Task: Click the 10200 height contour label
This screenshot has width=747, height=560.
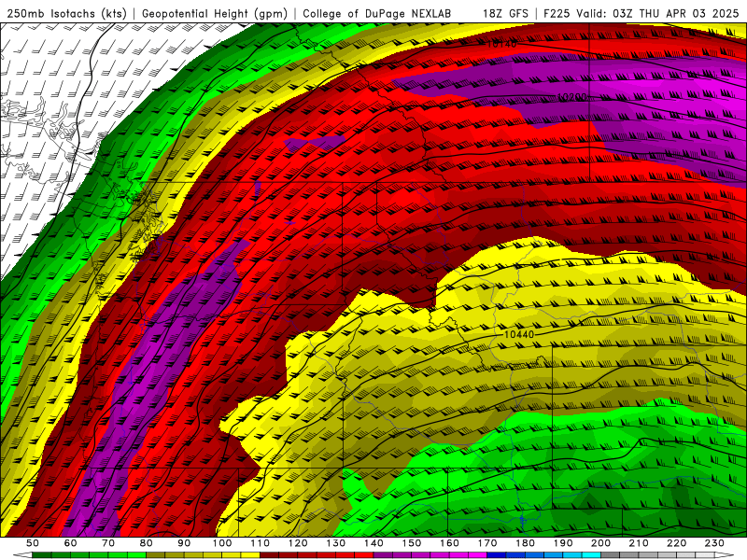Action: [x=572, y=97]
